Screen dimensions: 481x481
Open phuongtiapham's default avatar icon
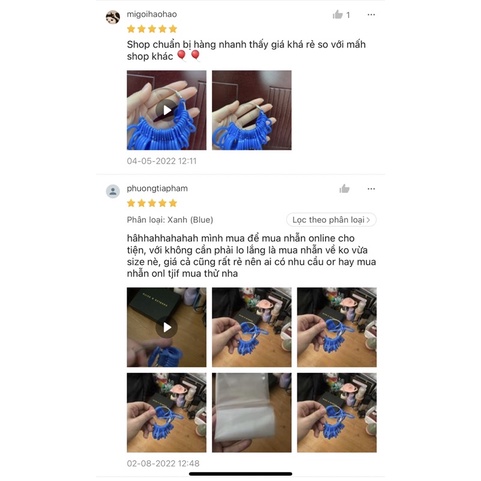click(113, 191)
